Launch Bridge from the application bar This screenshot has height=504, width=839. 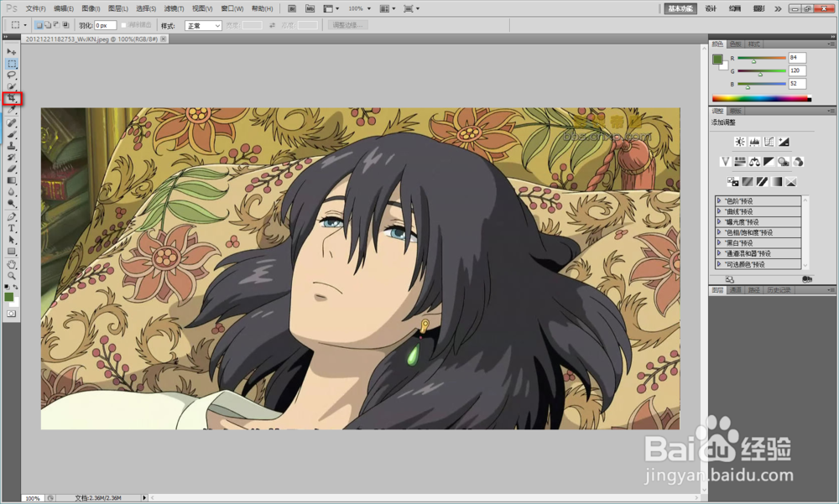click(x=292, y=8)
